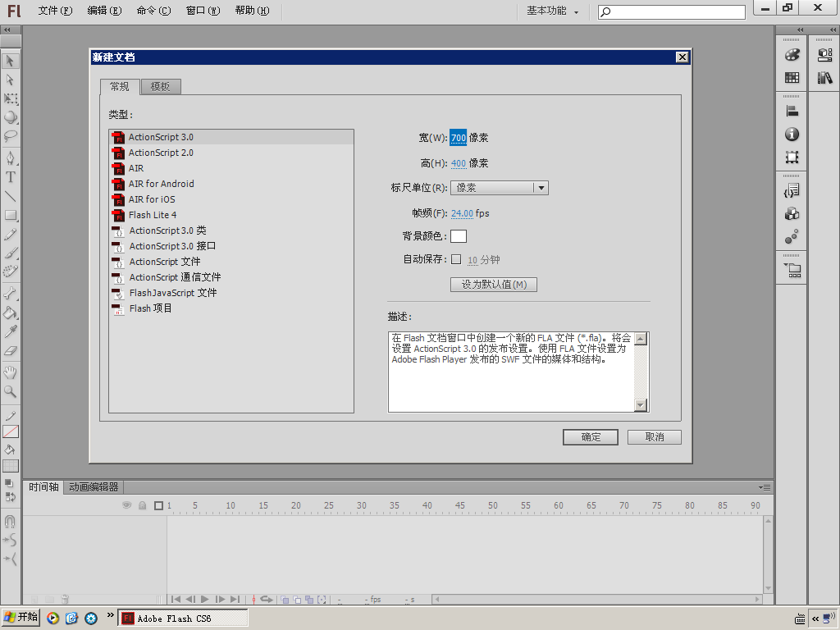Open the stroke color swatch
840x630 pixels.
[10, 431]
